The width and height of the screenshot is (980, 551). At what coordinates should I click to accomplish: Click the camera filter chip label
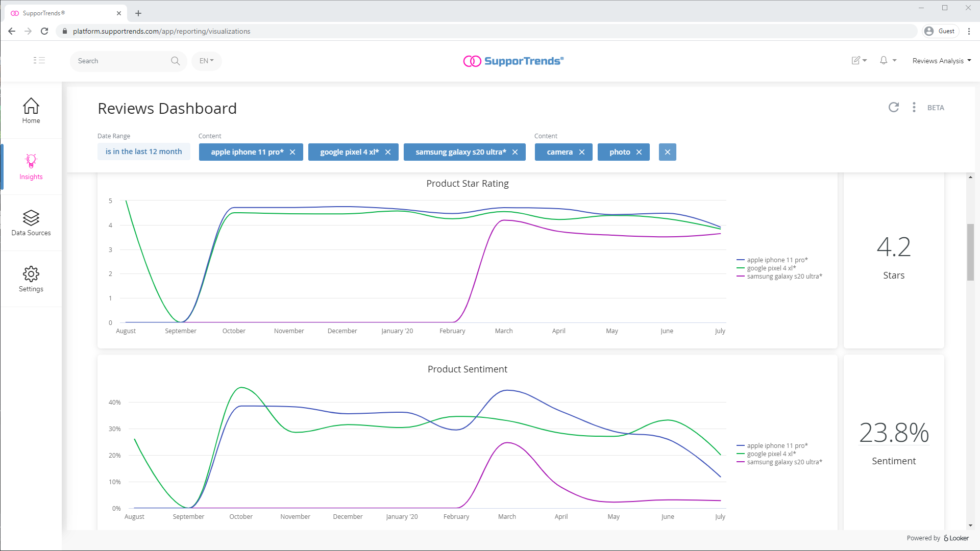[560, 152]
